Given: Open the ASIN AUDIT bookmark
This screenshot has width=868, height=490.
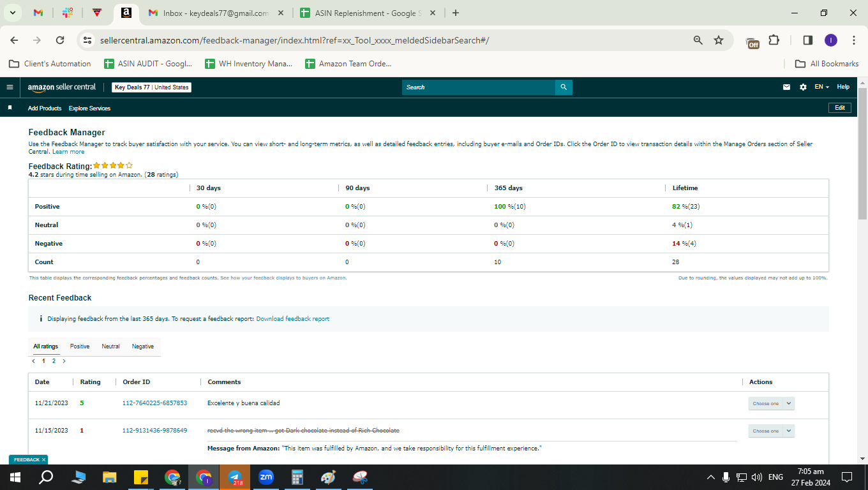Looking at the screenshot, I should 147,64.
